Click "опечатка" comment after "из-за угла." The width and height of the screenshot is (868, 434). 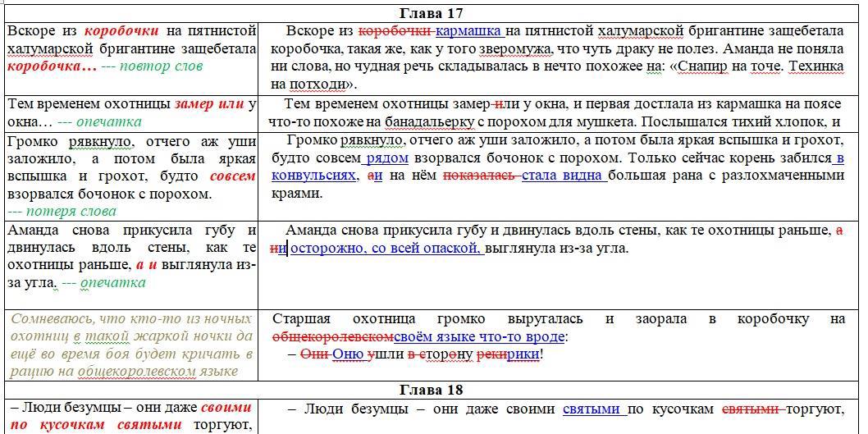(113, 282)
